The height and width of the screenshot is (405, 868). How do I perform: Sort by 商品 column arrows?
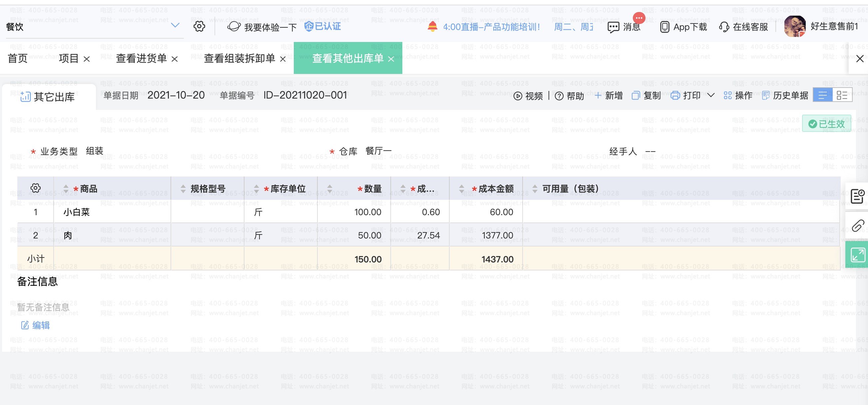(66, 189)
